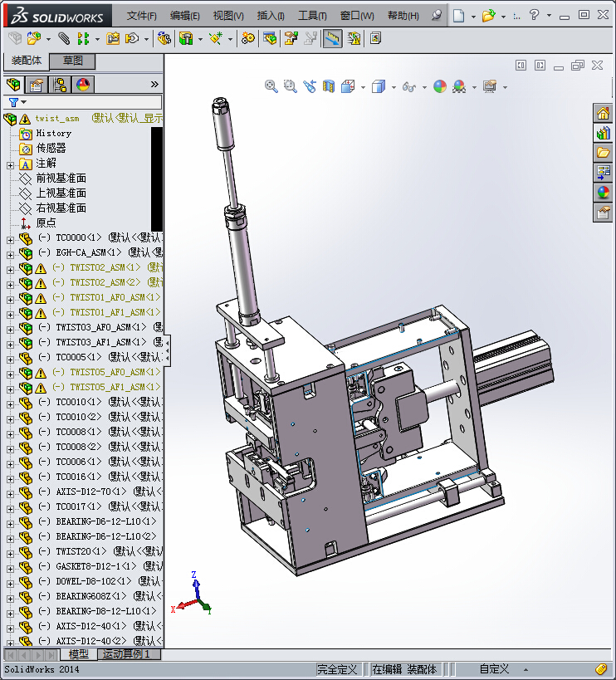The width and height of the screenshot is (616, 680).
Task: Switch to DisplayManager tab icon
Action: click(x=83, y=85)
